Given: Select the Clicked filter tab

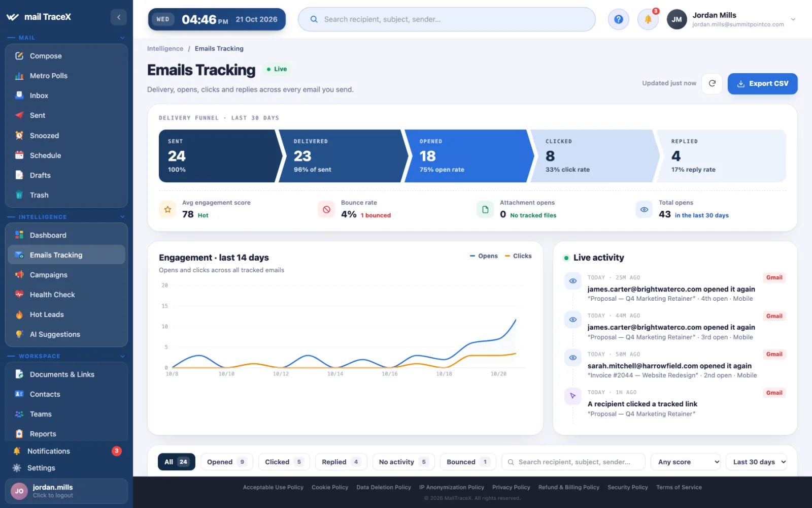Looking at the screenshot, I should point(284,462).
